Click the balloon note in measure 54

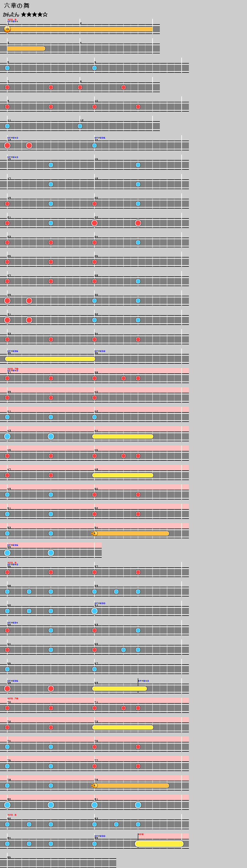(x=94, y=533)
